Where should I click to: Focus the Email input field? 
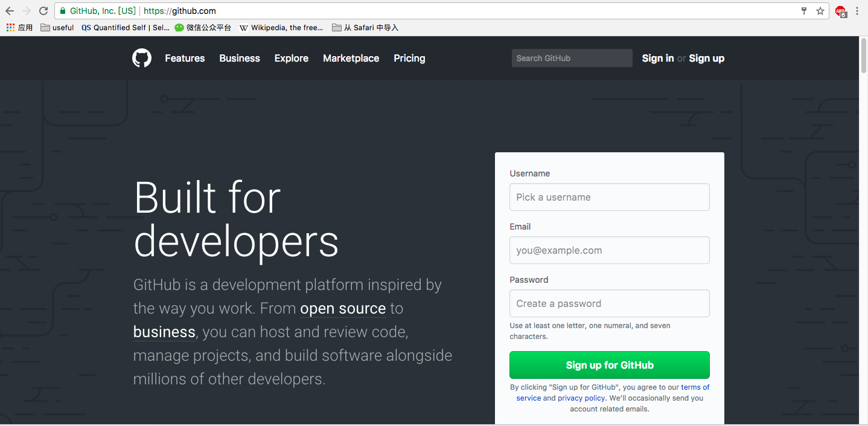pos(610,250)
